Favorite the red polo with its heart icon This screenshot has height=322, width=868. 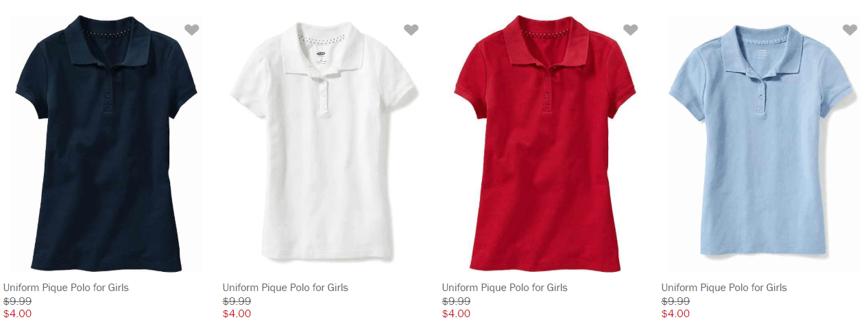pos(631,30)
